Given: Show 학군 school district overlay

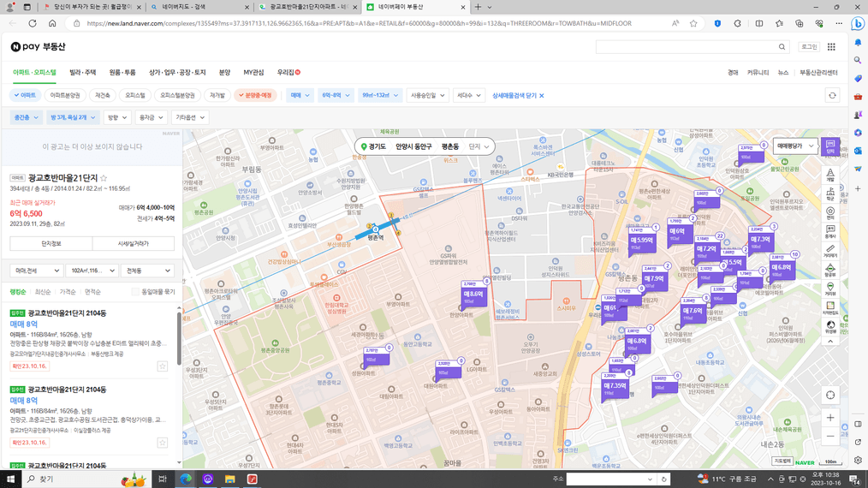Looking at the screenshot, I should pyautogui.click(x=829, y=193).
